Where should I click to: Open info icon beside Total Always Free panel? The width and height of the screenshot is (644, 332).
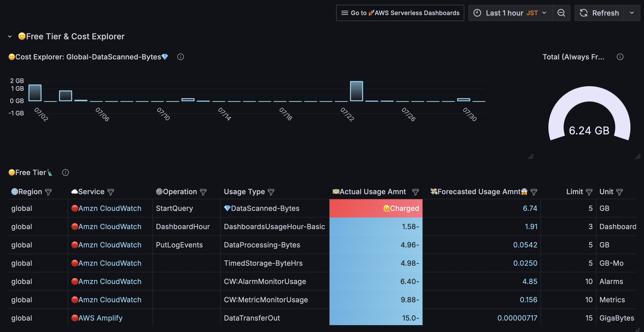620,57
